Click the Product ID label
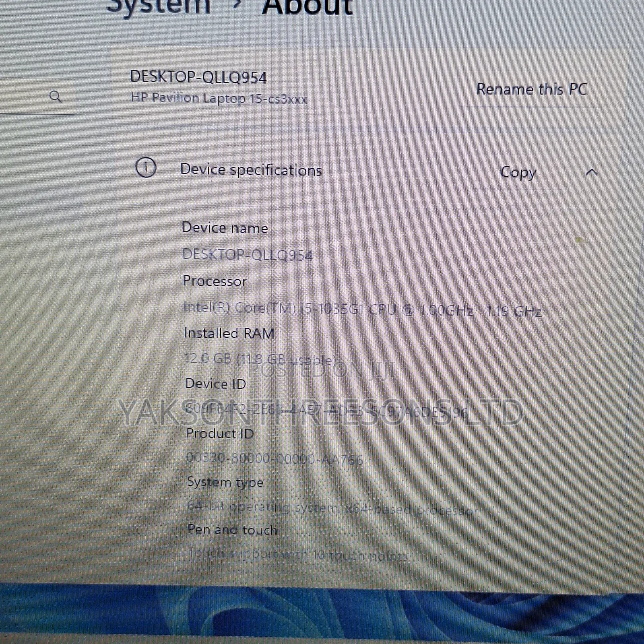Image resolution: width=644 pixels, height=644 pixels. (x=220, y=433)
